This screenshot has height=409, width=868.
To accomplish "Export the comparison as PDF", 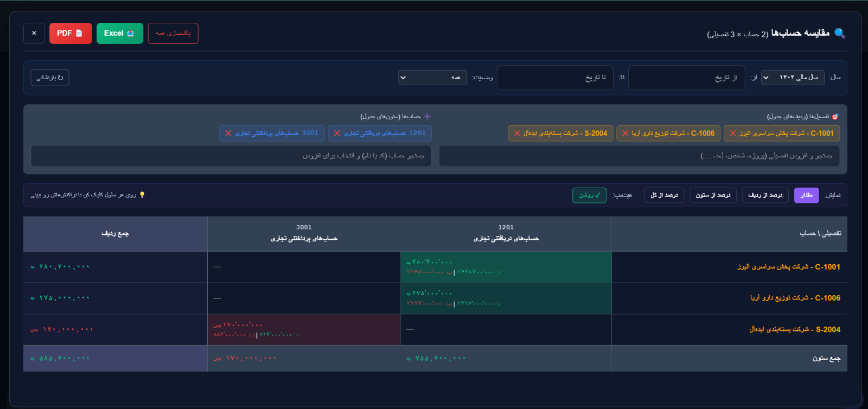I will coord(71,33).
